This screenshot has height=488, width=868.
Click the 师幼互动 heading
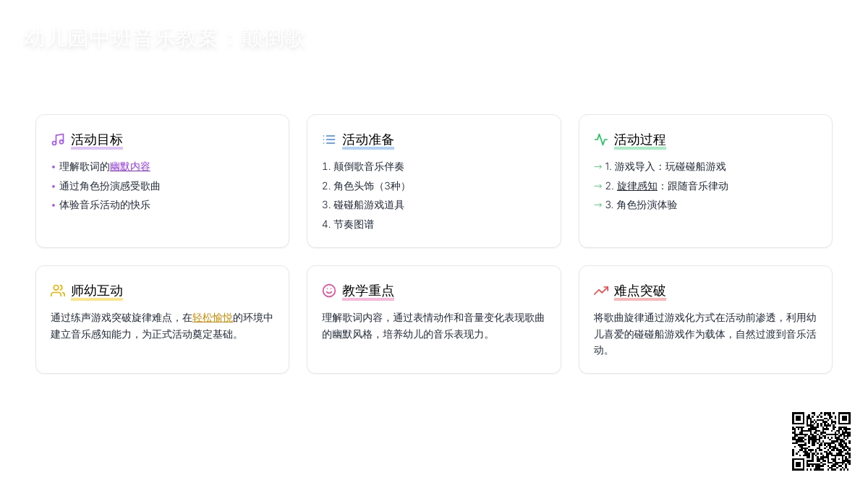pyautogui.click(x=97, y=291)
